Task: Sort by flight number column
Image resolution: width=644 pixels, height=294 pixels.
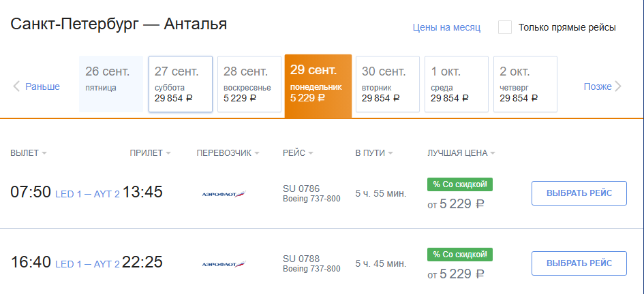Action: coord(298,153)
